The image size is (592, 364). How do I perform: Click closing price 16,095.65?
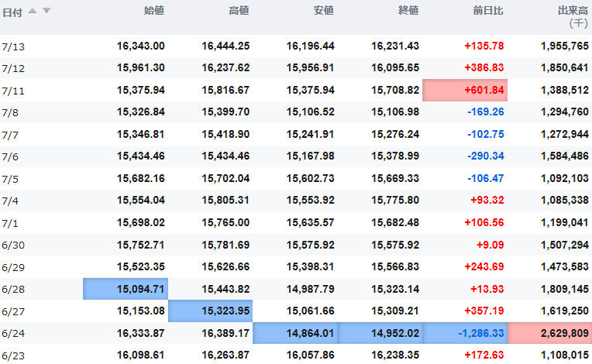395,67
